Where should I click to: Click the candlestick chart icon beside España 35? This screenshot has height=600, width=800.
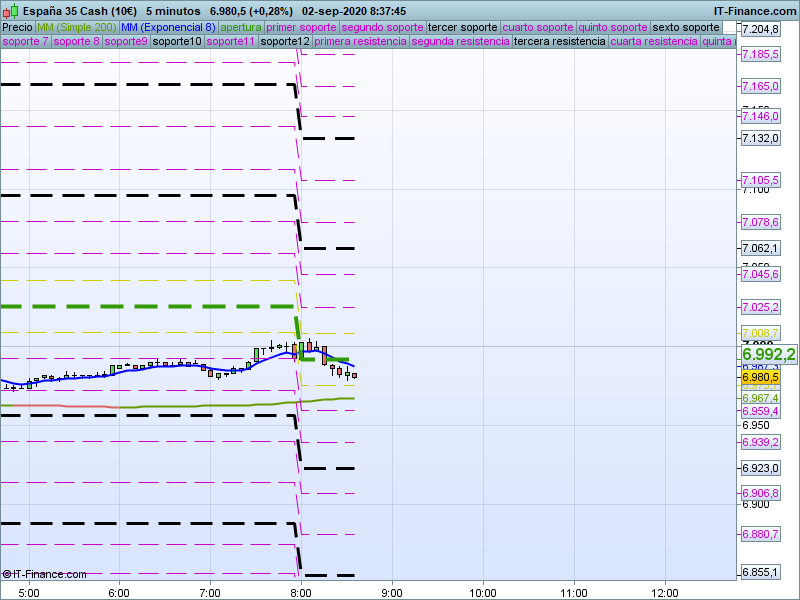(x=10, y=11)
